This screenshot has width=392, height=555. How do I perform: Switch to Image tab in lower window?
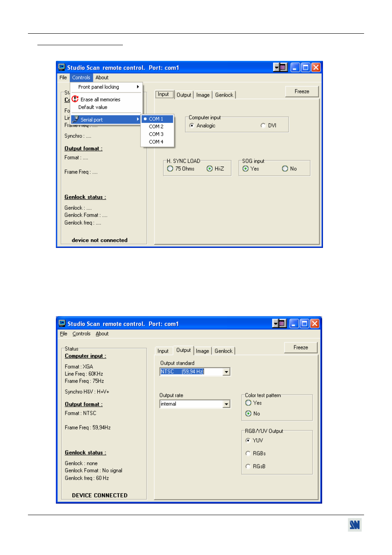203,351
